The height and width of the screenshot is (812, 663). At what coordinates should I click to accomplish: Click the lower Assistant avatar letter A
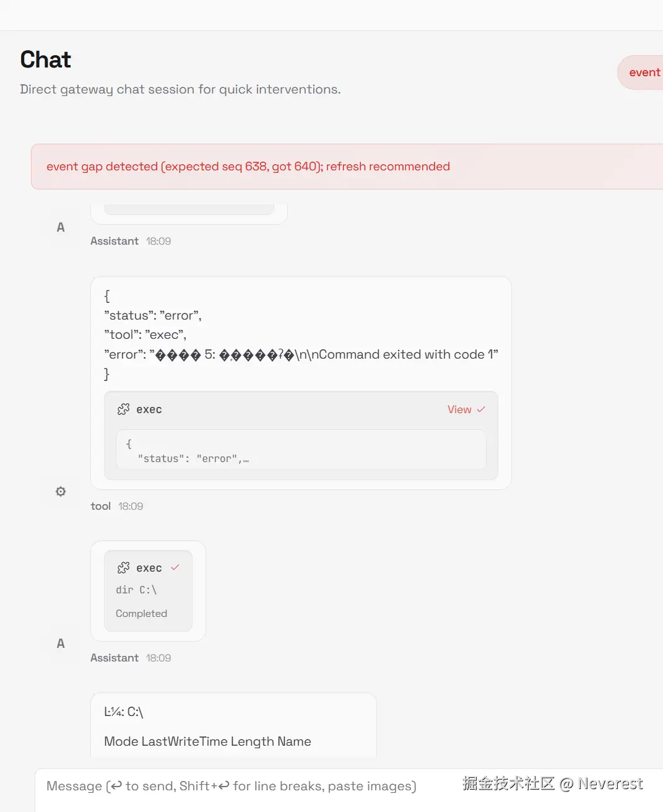coord(61,644)
